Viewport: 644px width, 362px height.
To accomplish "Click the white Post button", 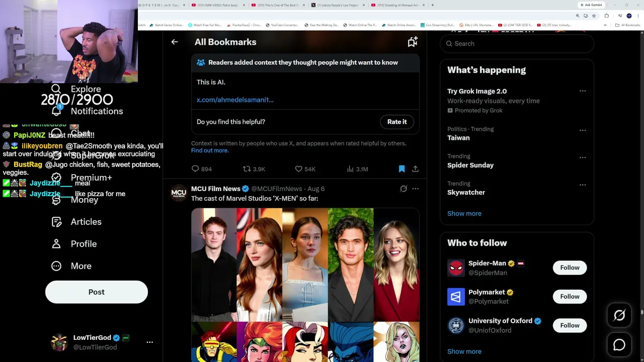I will (x=97, y=292).
